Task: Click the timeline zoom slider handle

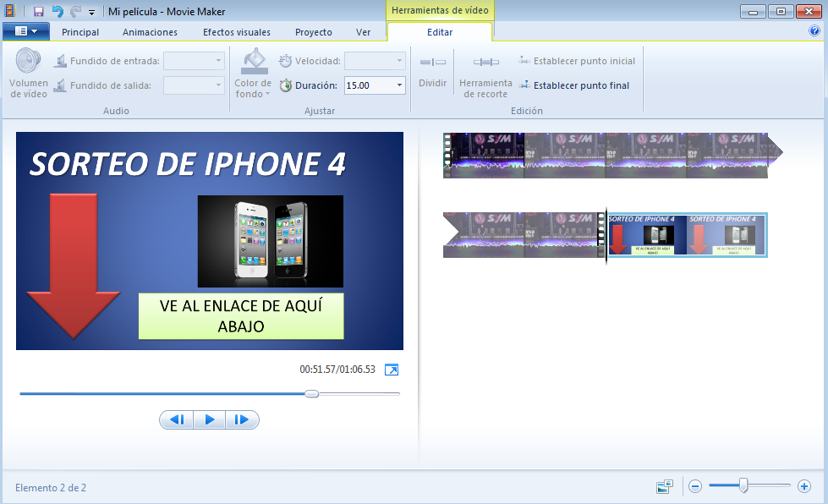Action: (743, 485)
